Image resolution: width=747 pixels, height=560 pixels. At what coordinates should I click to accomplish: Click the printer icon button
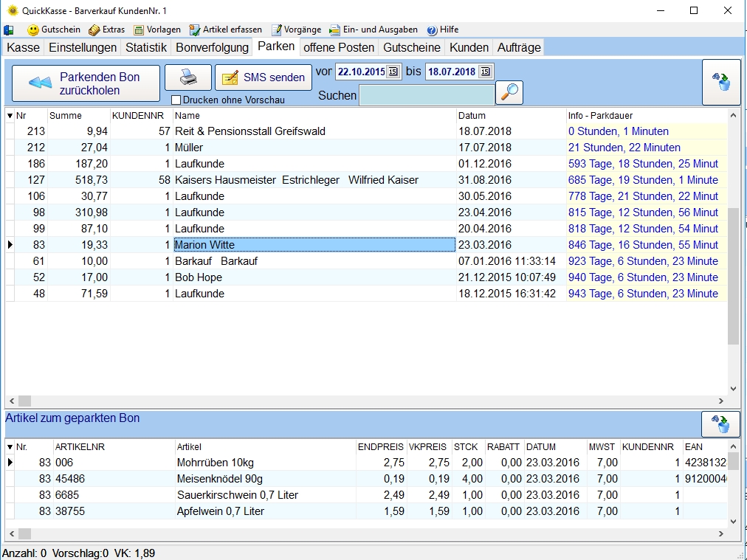[188, 77]
